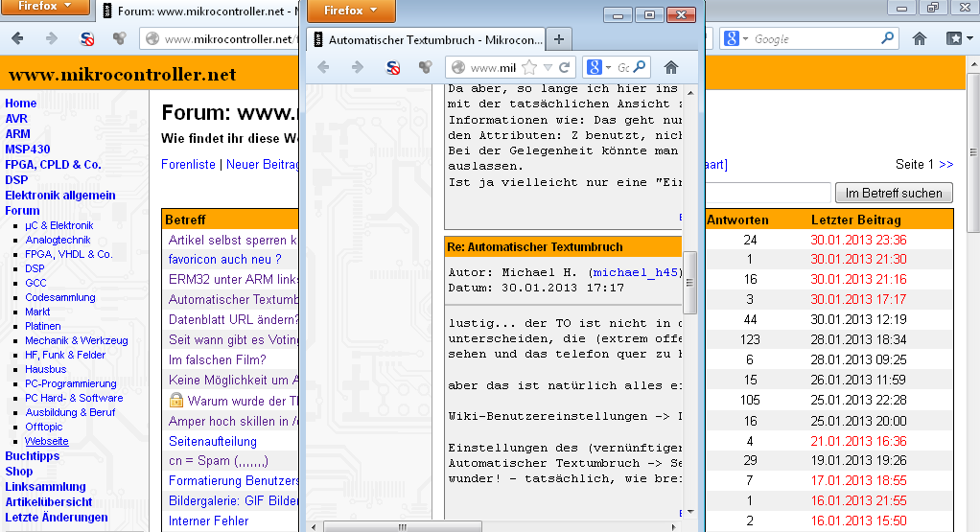This screenshot has width=980, height=532.
Task: Click the back arrow in the background window
Action: (x=17, y=38)
